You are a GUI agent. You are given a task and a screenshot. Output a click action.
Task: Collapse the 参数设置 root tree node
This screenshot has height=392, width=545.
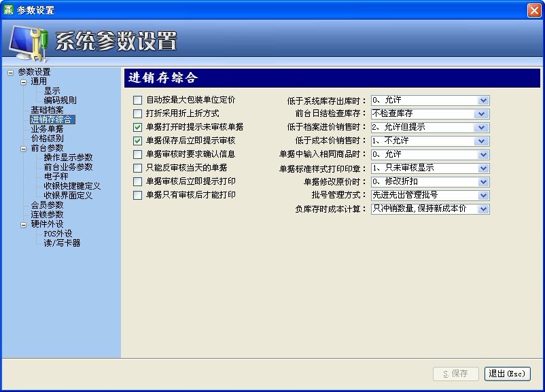tap(10, 73)
